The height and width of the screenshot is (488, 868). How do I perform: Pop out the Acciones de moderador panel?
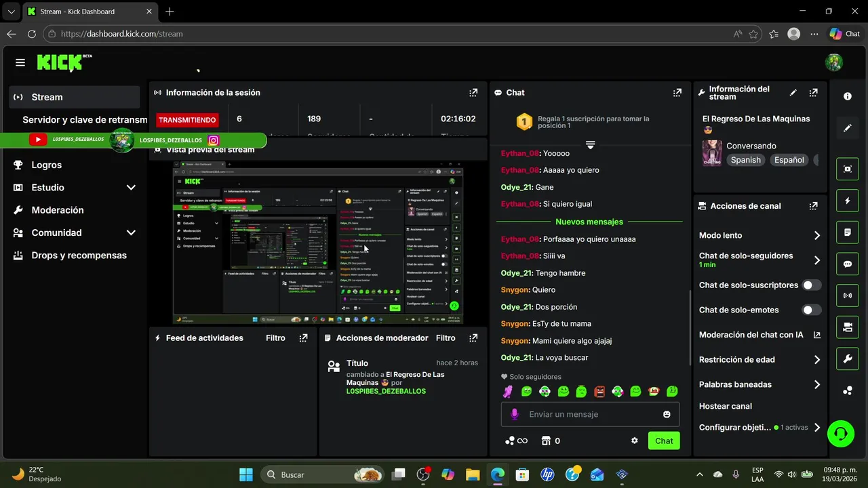(473, 338)
